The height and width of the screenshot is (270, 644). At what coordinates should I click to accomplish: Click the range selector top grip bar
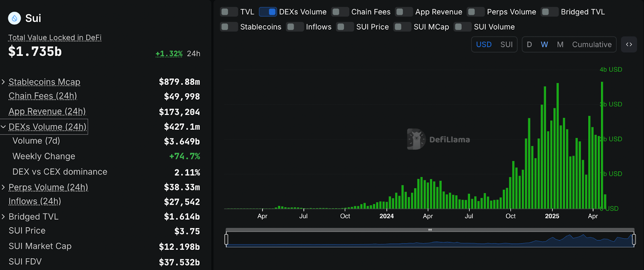[x=430, y=230]
